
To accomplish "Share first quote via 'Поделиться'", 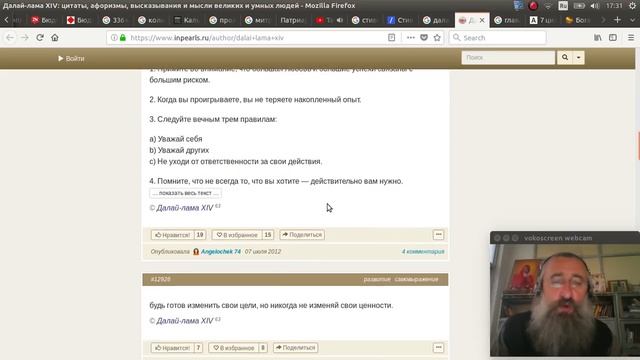I will coord(302,235).
